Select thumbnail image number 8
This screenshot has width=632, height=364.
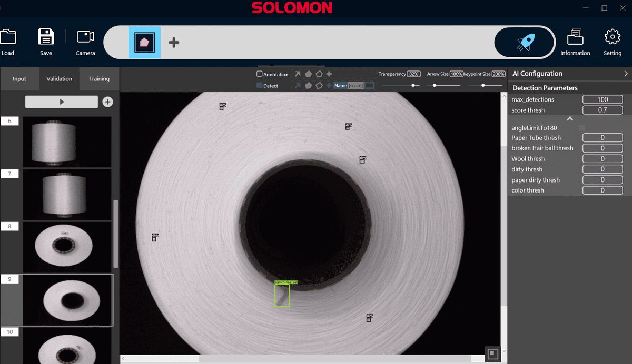tap(67, 246)
